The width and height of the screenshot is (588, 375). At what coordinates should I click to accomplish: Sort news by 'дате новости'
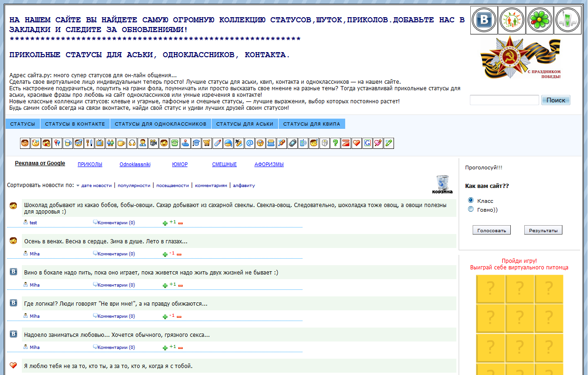96,186
